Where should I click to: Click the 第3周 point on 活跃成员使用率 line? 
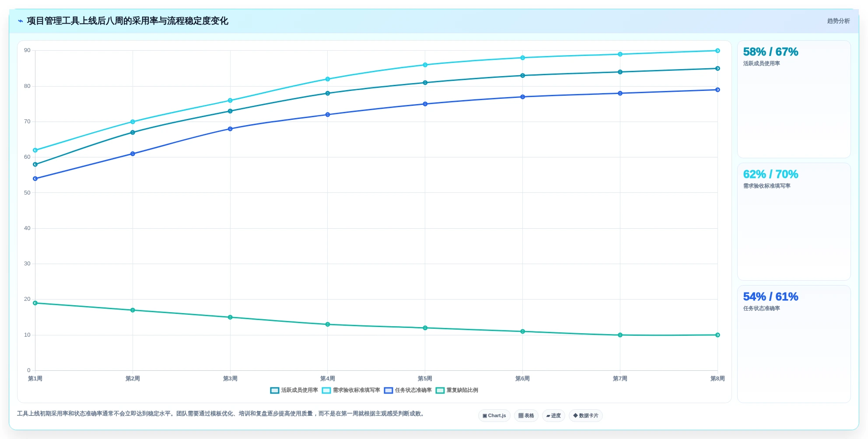230,111
